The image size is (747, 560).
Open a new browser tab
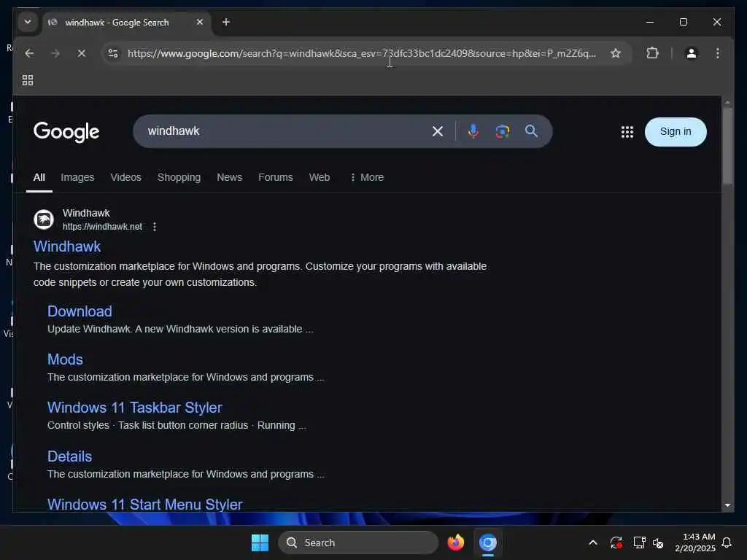(x=226, y=22)
